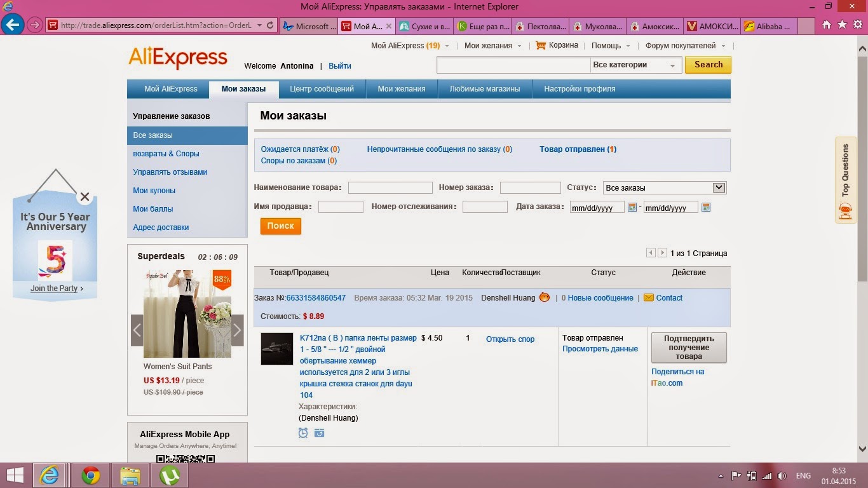Open the IE home icon
Screen dimensions: 868x488
pos(826,25)
